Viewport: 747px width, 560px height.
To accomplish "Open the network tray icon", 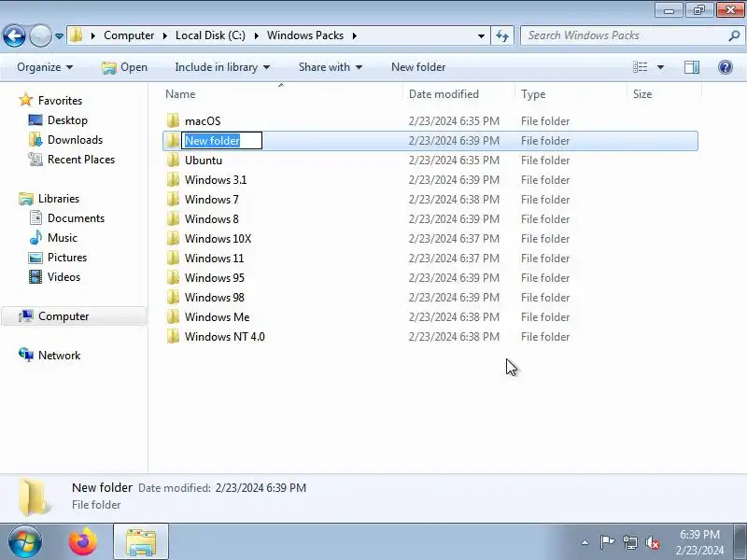I will (x=630, y=542).
